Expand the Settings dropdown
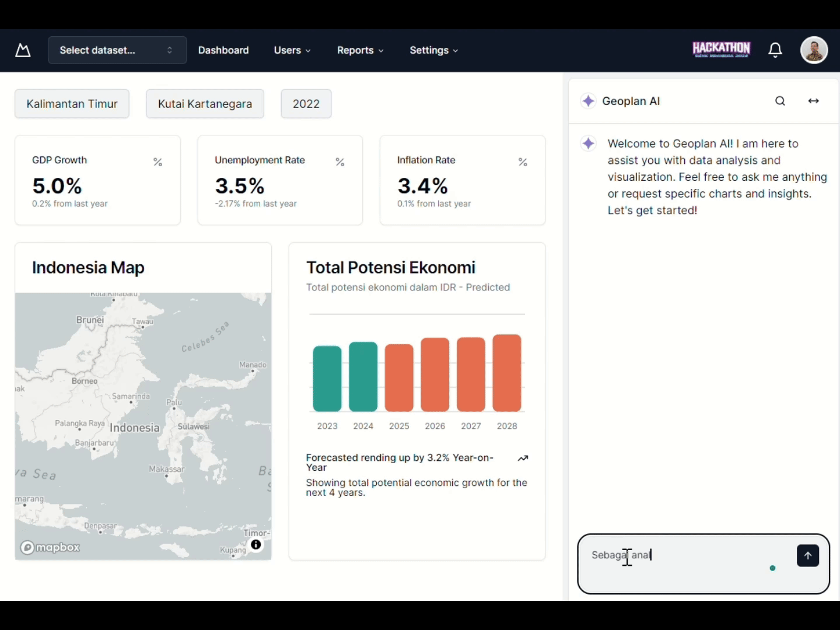The width and height of the screenshot is (840, 630). [x=433, y=50]
